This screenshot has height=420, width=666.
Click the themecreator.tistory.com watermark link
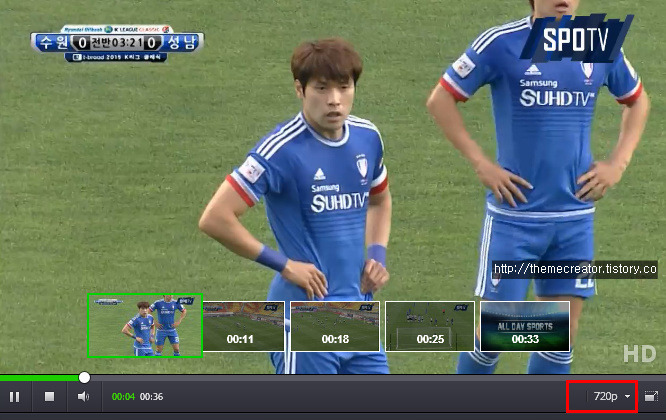(575, 269)
